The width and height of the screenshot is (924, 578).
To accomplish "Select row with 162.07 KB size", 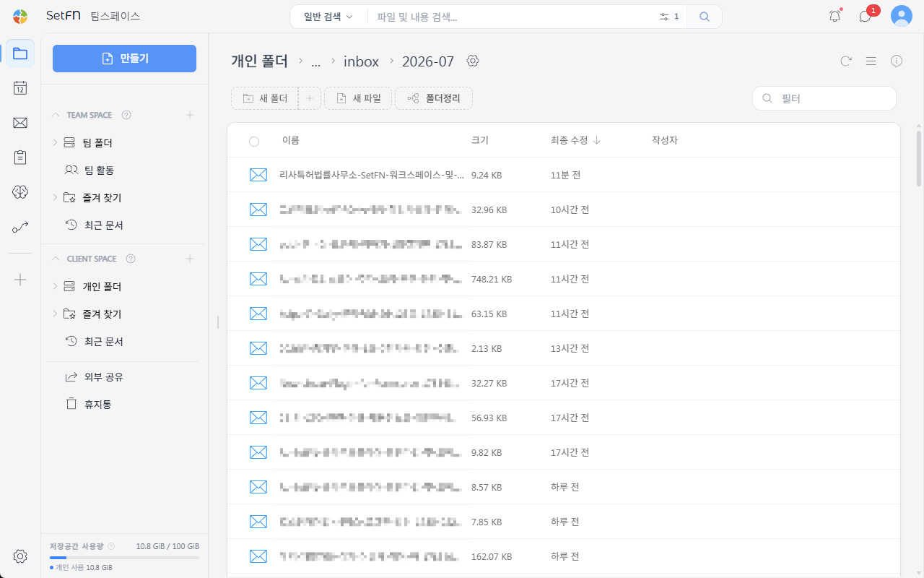I will click(x=563, y=556).
